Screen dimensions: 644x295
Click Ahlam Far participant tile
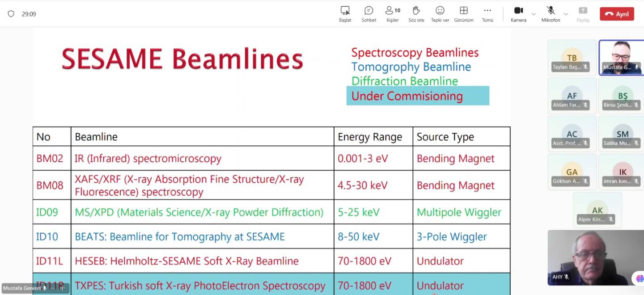(x=572, y=96)
